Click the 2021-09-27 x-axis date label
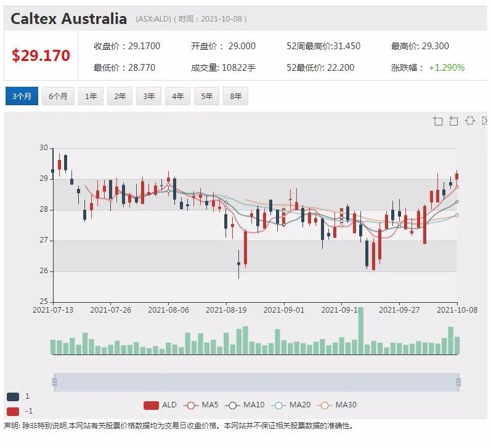This screenshot has width=491, height=448. 399,310
